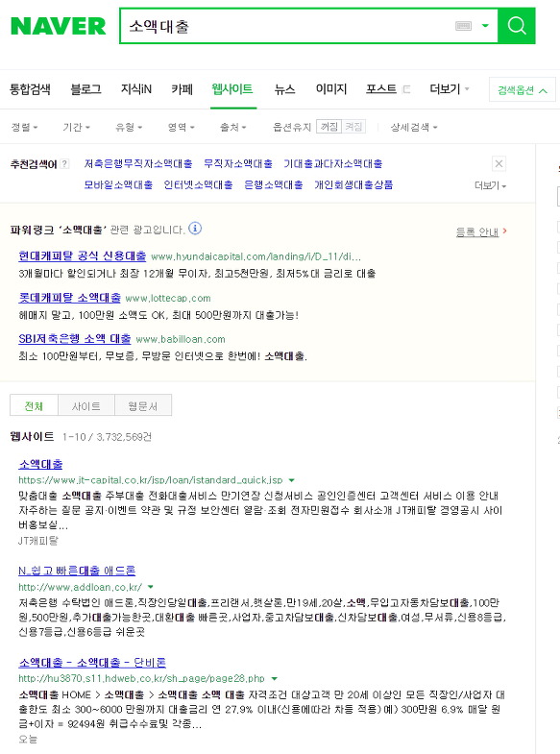Open the SBI저축은행 소액 대출 ad link
The image size is (560, 754).
(75, 338)
